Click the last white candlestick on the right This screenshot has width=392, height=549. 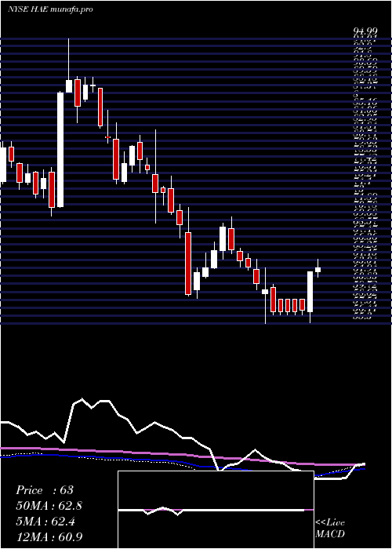click(x=318, y=270)
